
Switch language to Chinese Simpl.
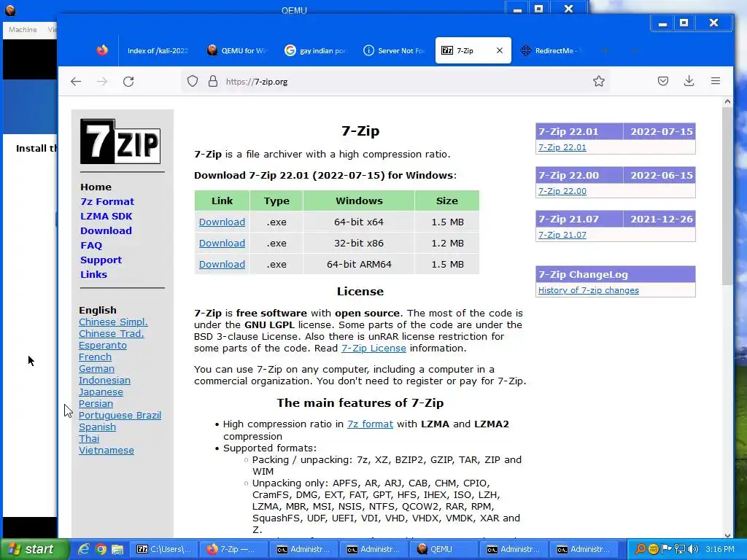[x=113, y=322]
